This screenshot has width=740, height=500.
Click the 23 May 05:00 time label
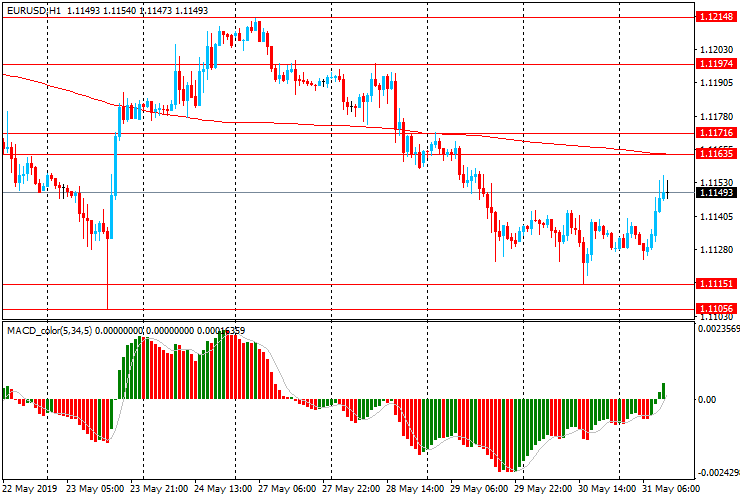[95, 489]
